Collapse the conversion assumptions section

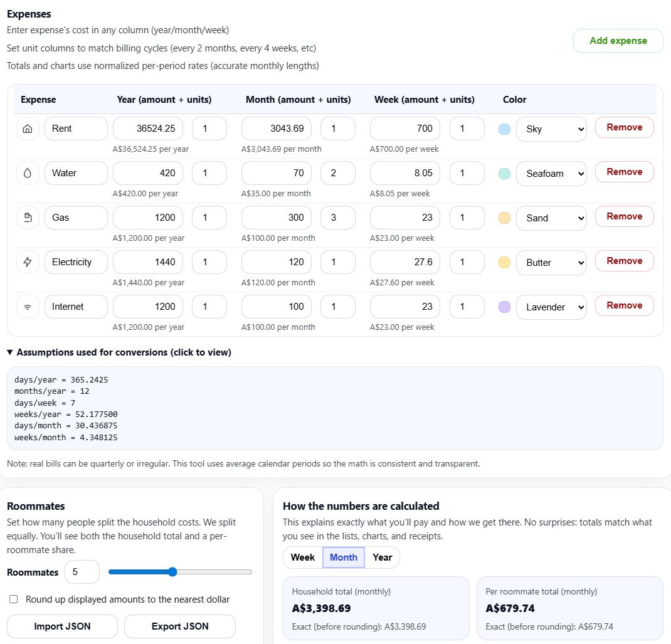(119, 352)
